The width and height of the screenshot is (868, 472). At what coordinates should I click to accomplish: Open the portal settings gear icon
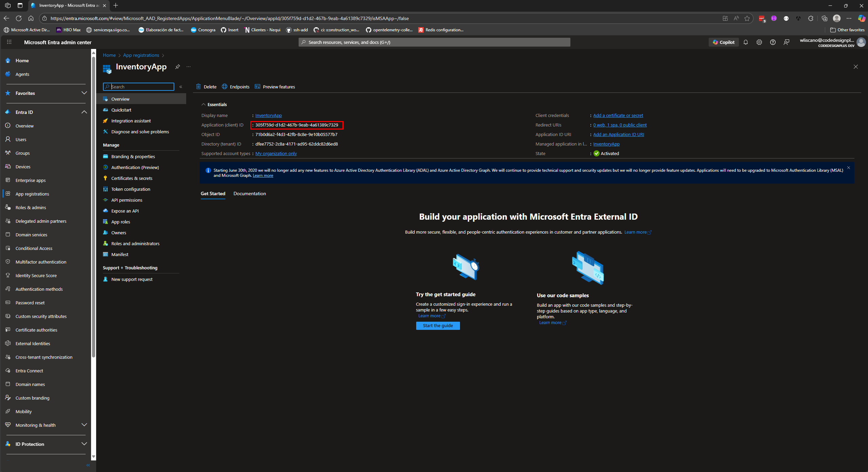coord(759,42)
